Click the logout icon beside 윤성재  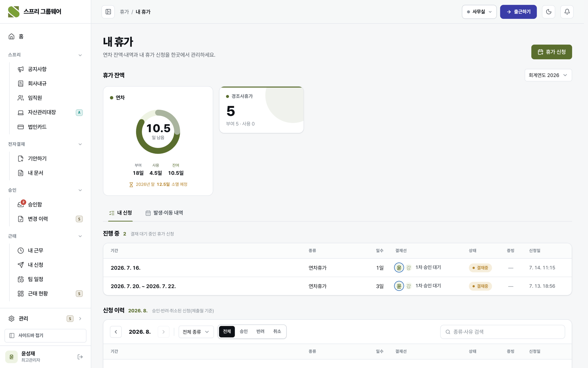(80, 357)
